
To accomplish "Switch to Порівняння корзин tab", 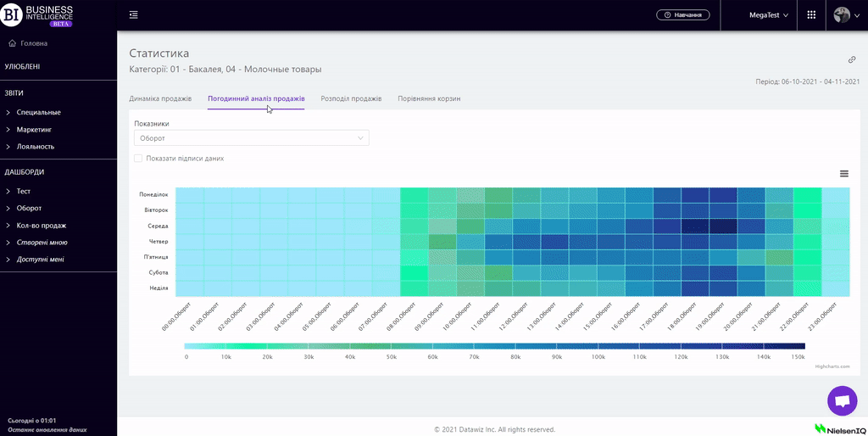I will point(429,98).
